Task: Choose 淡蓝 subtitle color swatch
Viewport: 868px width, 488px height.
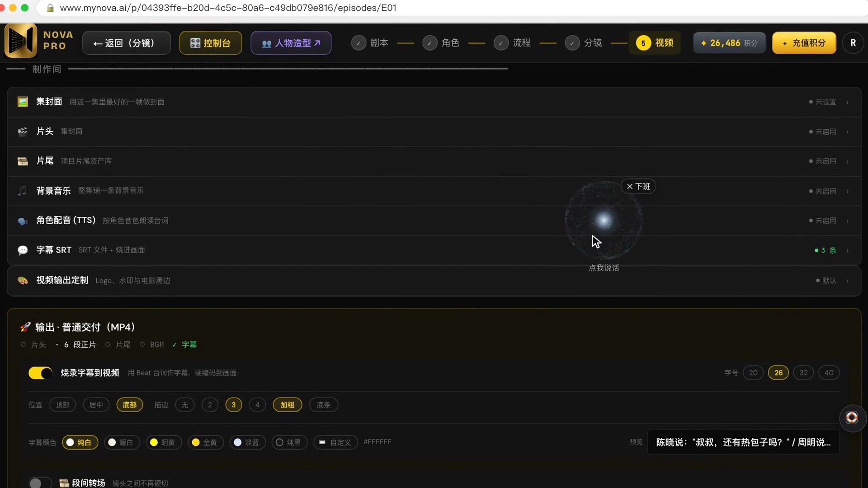Action: (247, 442)
